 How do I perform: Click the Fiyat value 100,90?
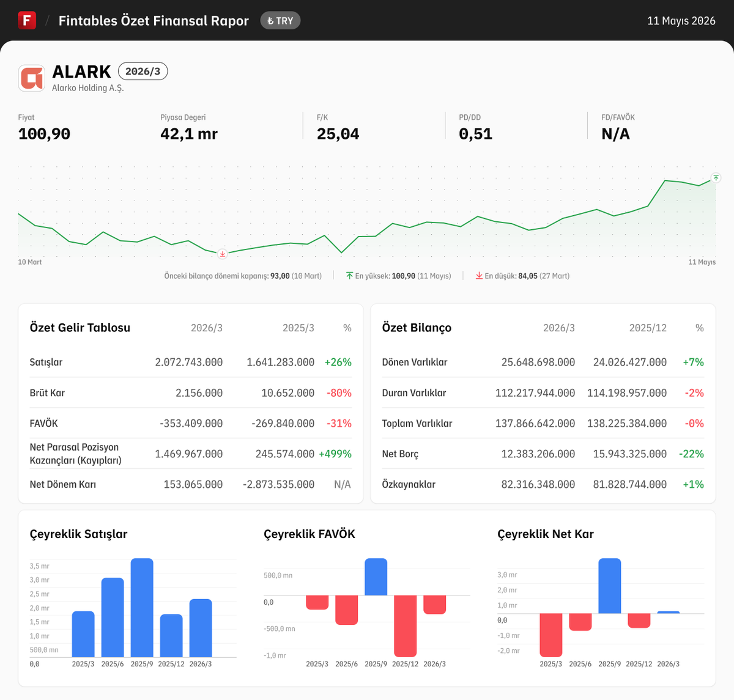44,134
